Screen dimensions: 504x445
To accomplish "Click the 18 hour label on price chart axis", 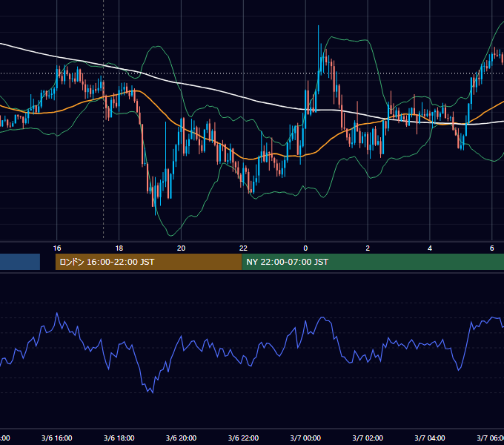I will pos(119,248).
